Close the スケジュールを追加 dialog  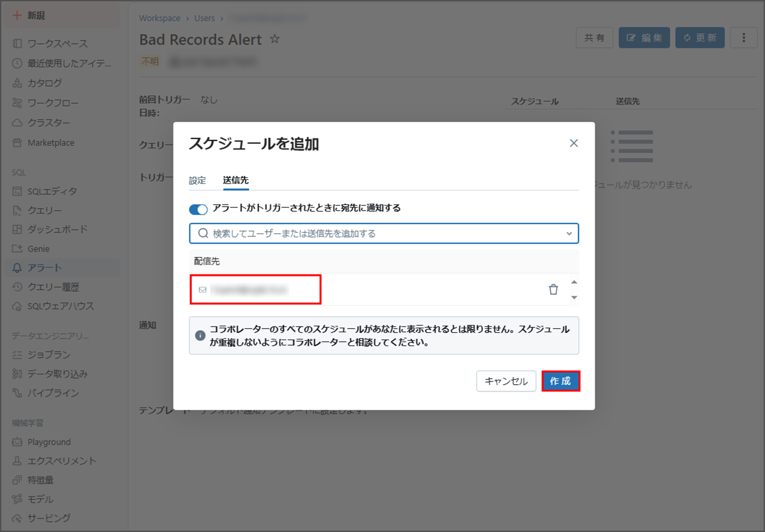574,143
